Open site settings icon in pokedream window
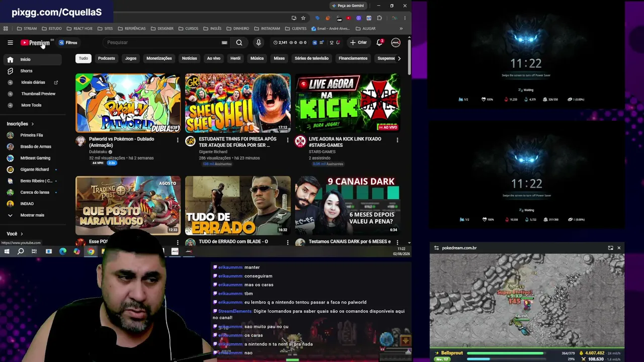The image size is (644, 362). pyautogui.click(x=436, y=248)
